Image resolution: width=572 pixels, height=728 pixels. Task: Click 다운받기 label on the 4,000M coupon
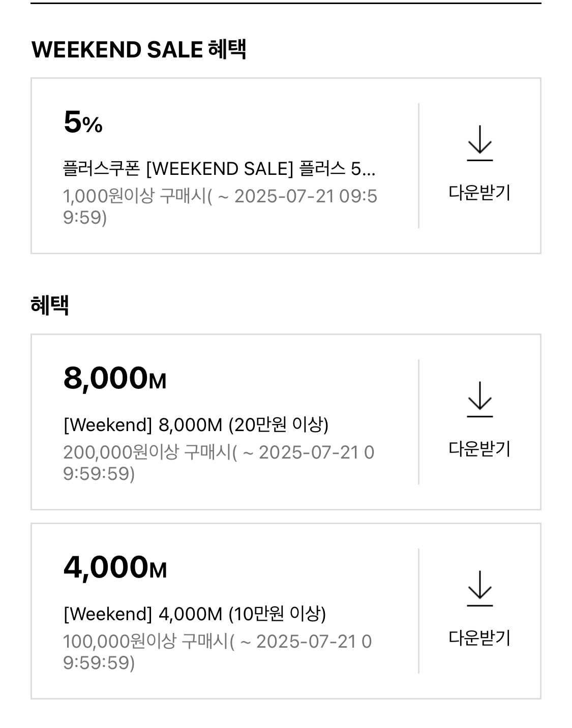[x=479, y=638]
